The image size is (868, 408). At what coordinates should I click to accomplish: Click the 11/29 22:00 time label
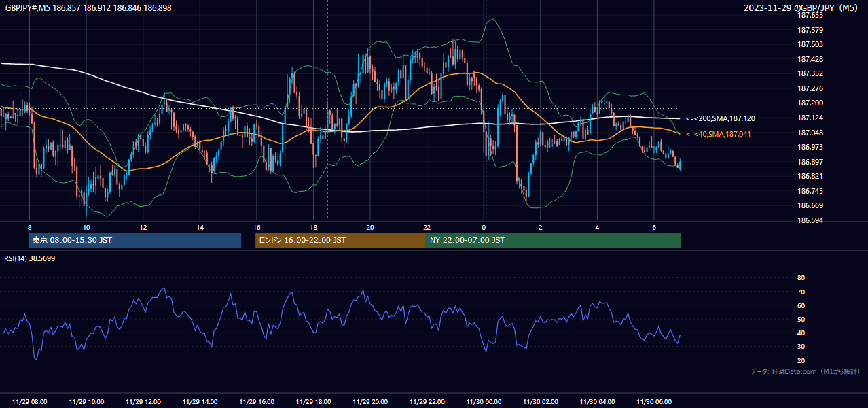(427, 402)
